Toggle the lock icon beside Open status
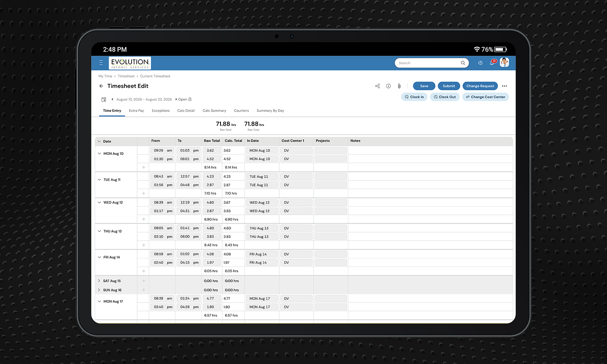The image size is (607, 364). pos(189,99)
